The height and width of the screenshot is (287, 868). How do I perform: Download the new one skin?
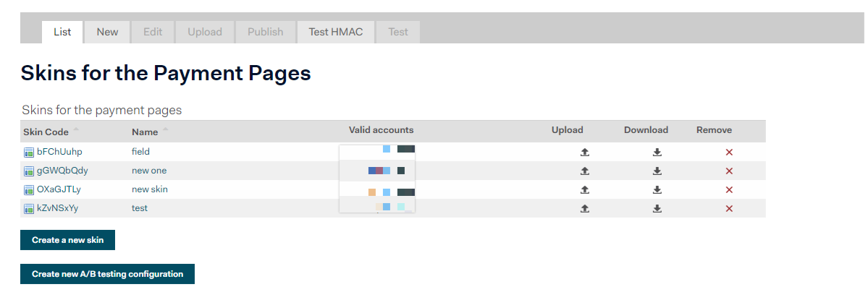coord(657,171)
